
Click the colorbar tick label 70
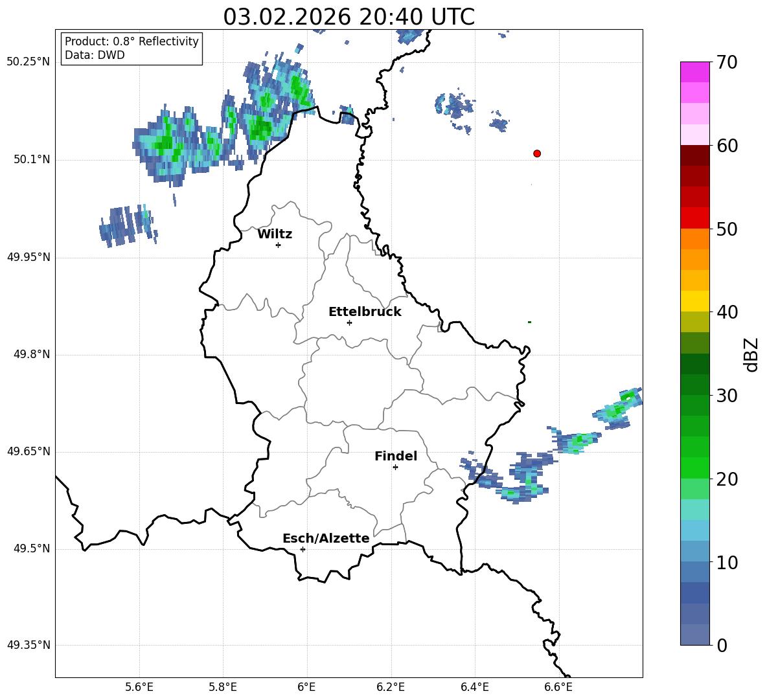[x=727, y=63]
